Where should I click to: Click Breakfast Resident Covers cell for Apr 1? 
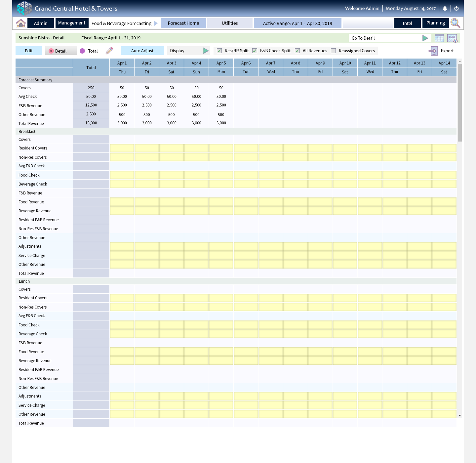122,148
